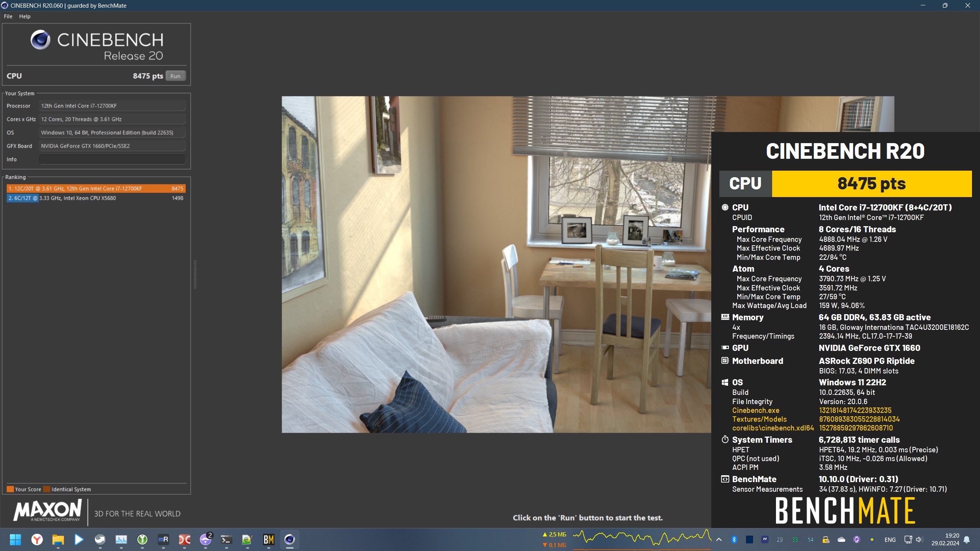Image resolution: width=980 pixels, height=551 pixels.
Task: Click the upload speed 2,5 МБ indicator
Action: click(x=554, y=534)
